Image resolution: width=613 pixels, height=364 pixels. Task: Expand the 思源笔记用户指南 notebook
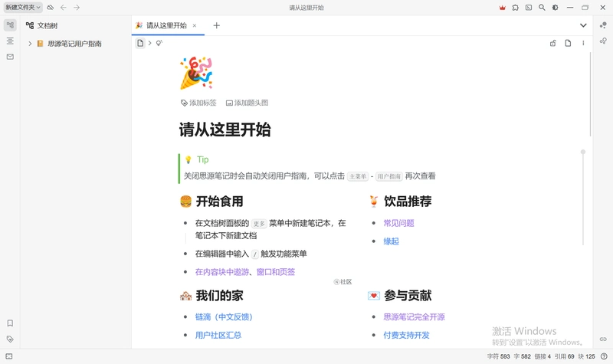30,44
